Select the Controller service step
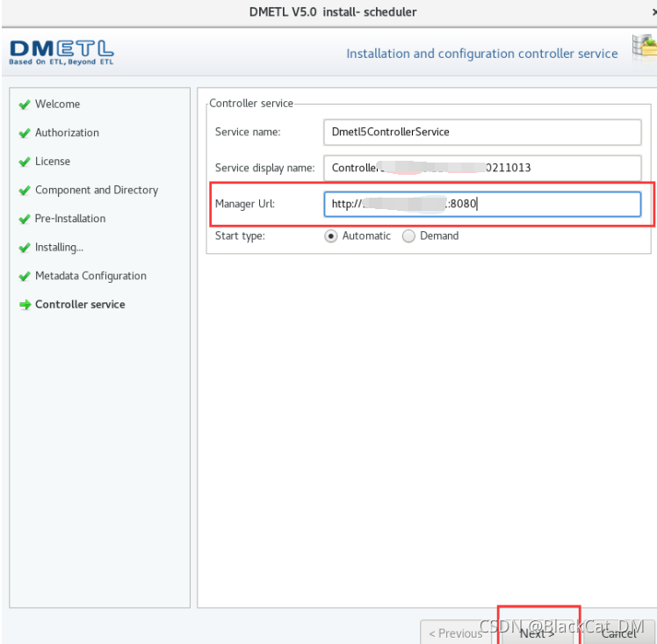The width and height of the screenshot is (657, 644). (x=80, y=305)
